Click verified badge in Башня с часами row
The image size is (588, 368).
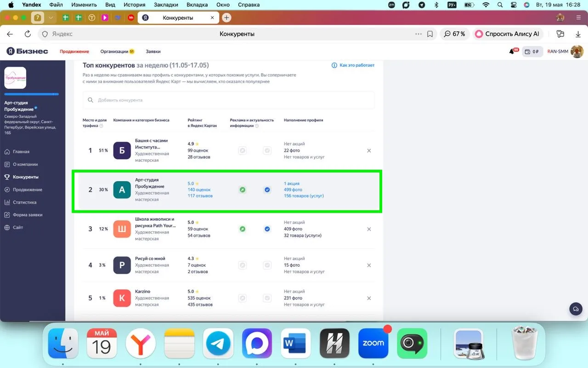pos(267,150)
